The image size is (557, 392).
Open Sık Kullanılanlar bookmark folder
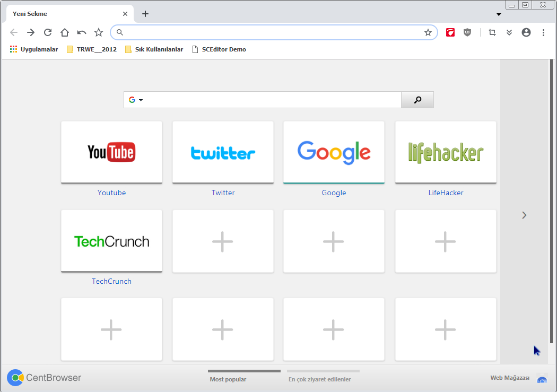[154, 49]
